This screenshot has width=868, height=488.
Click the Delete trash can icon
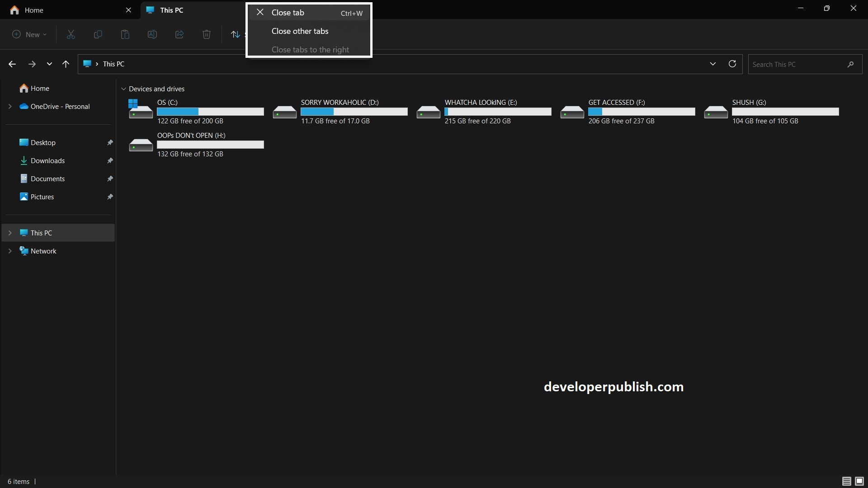[x=207, y=34]
